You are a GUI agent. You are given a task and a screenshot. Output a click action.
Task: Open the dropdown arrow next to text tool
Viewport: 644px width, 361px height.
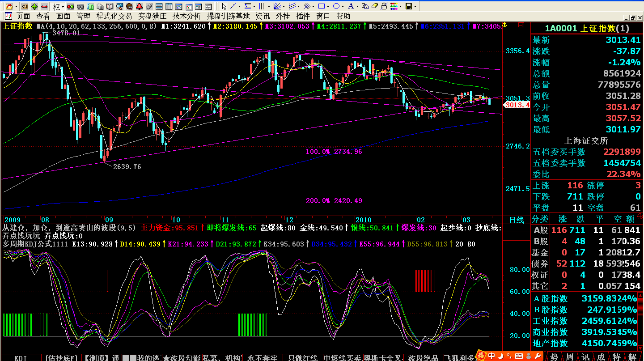(x=357, y=6)
